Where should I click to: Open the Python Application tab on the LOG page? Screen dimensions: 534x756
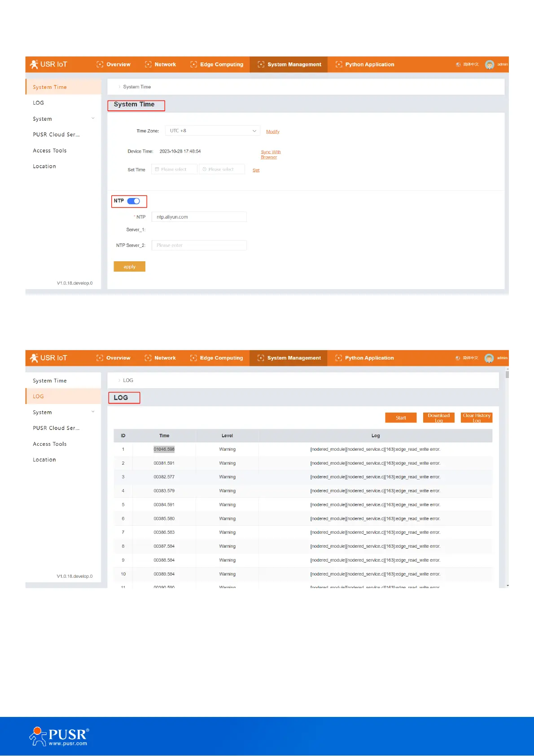pyautogui.click(x=364, y=358)
